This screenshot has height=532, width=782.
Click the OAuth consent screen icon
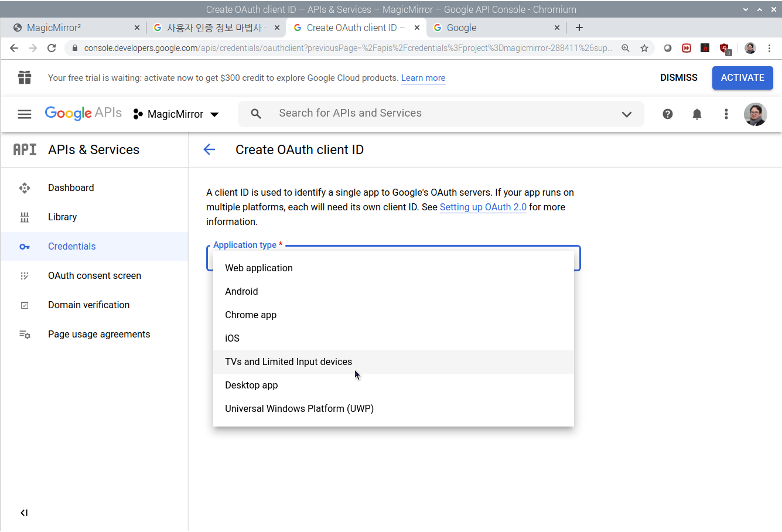point(25,276)
